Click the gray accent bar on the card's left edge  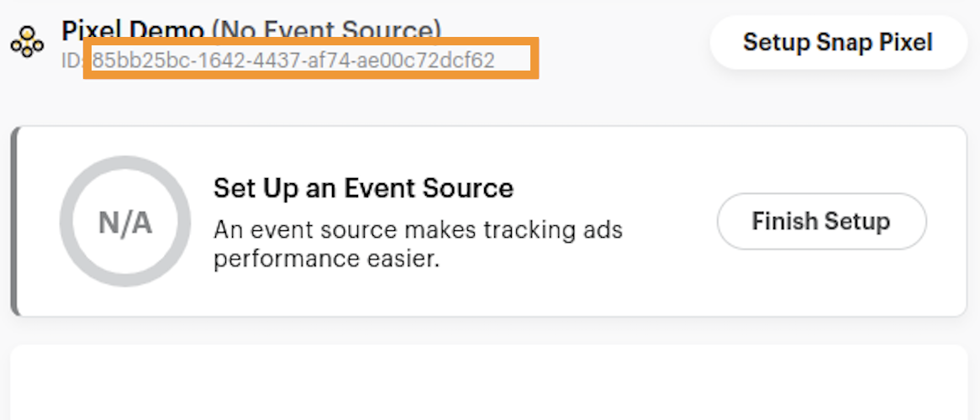pos(14,222)
